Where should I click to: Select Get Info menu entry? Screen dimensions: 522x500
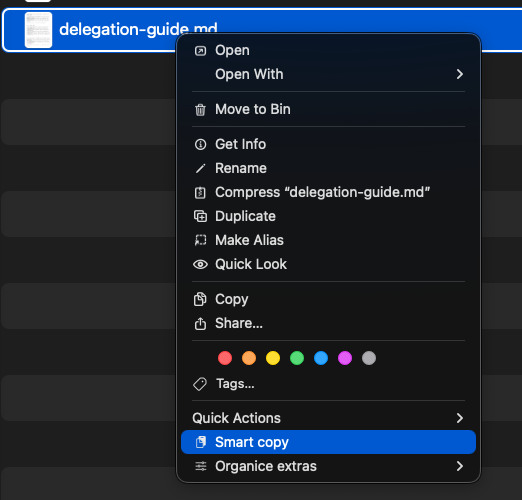point(328,144)
